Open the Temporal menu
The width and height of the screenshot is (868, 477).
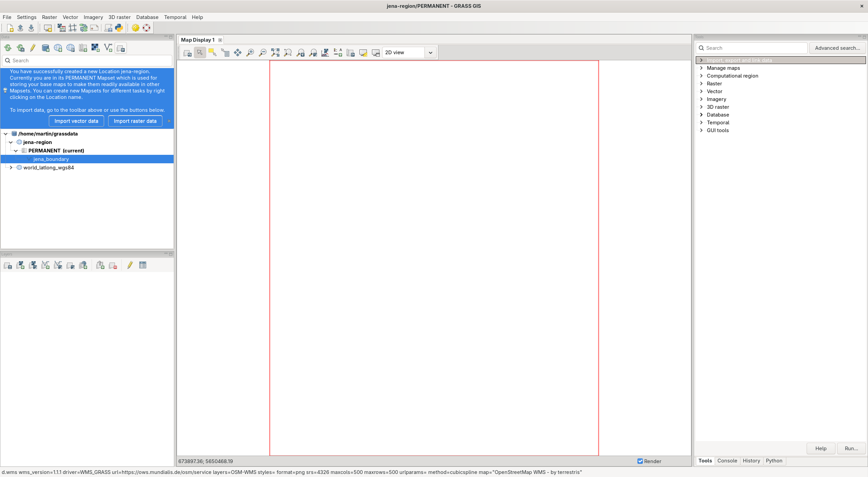175,17
